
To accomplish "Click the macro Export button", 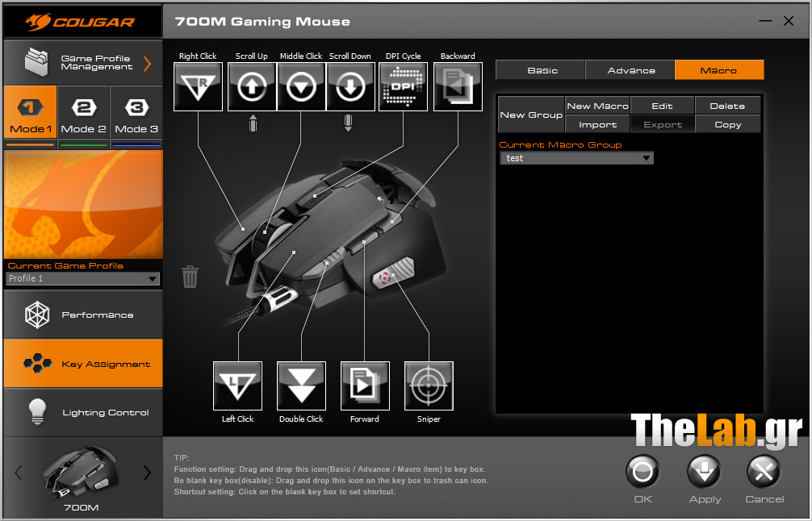I will click(x=663, y=125).
